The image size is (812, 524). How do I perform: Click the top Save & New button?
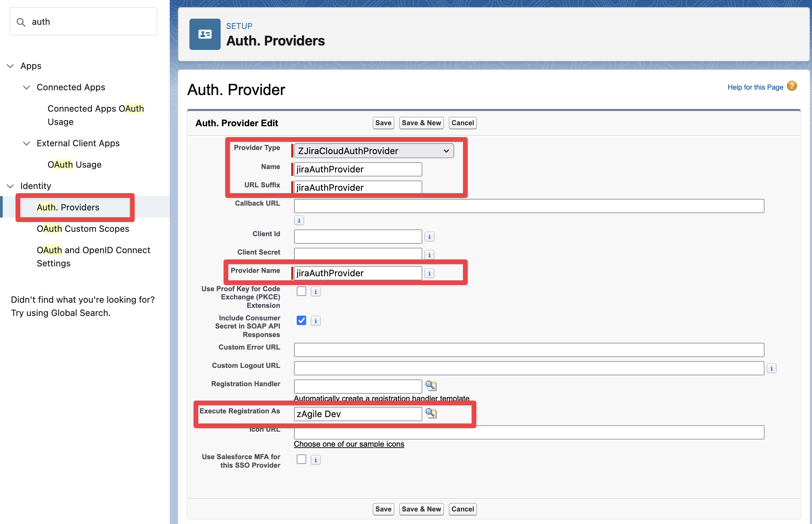point(421,123)
